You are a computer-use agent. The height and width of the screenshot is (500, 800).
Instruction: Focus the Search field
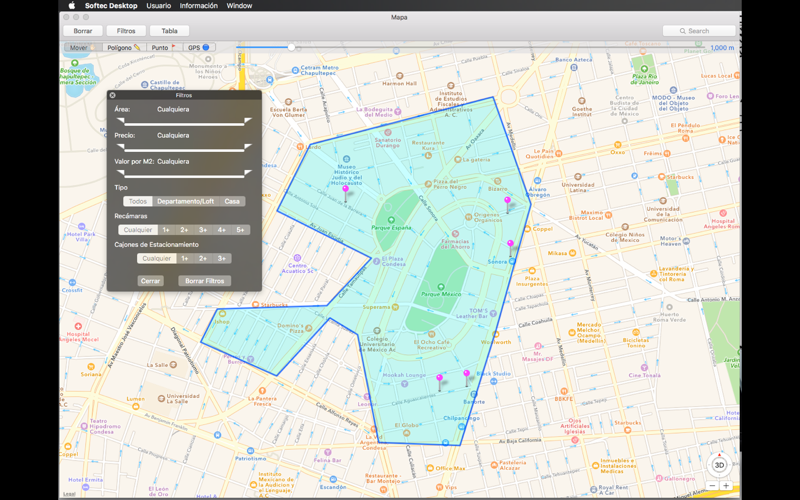[x=698, y=31]
